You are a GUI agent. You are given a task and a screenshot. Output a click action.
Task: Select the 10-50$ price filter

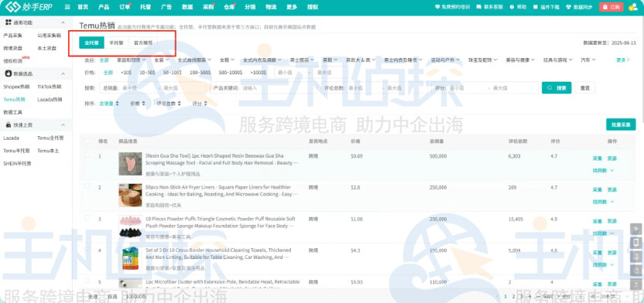pos(147,72)
